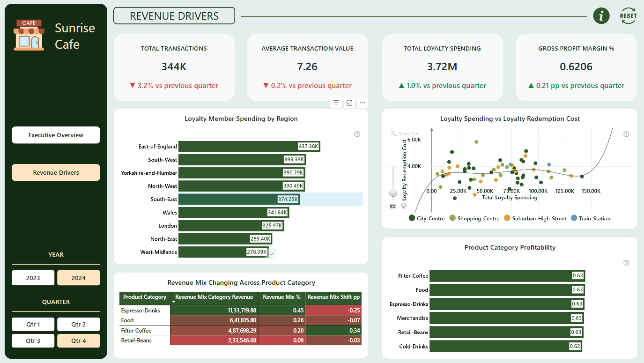Select Qtr 4 quarter slicer
The width and height of the screenshot is (644, 363).
click(x=79, y=341)
